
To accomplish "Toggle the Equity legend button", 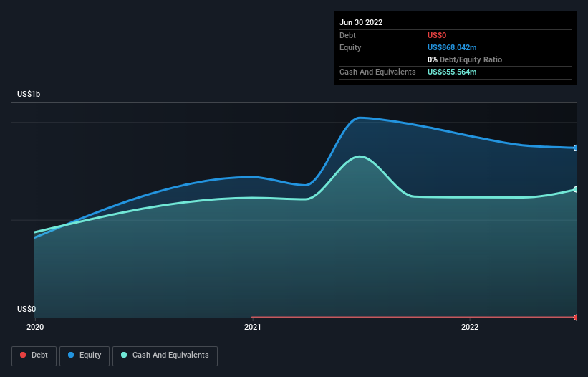I will click(x=85, y=355).
